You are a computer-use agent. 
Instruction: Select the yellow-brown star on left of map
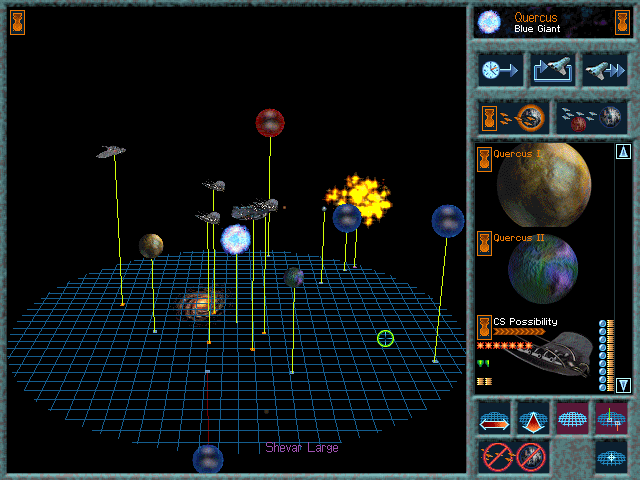pos(151,246)
